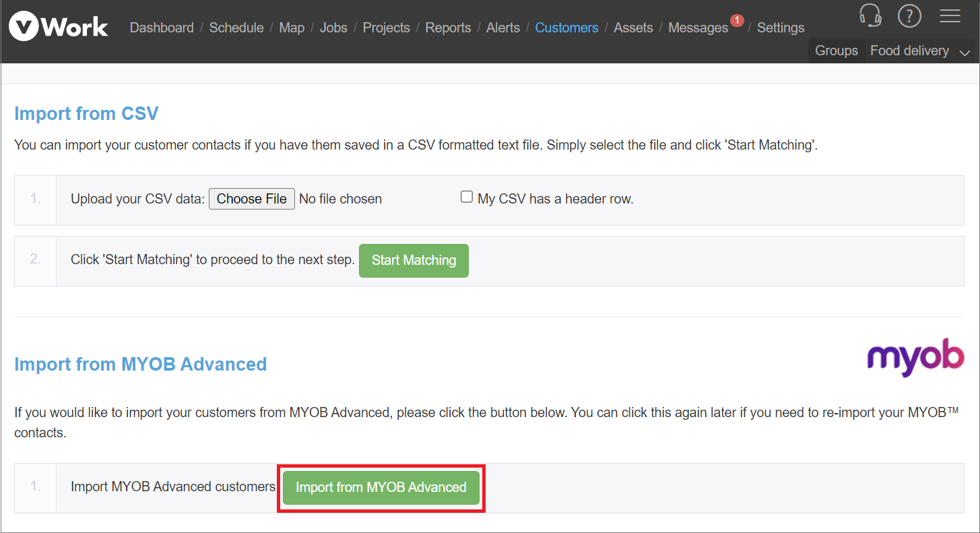Viewport: 980px width, 533px height.
Task: Select the Customers nav item
Action: coord(566,28)
